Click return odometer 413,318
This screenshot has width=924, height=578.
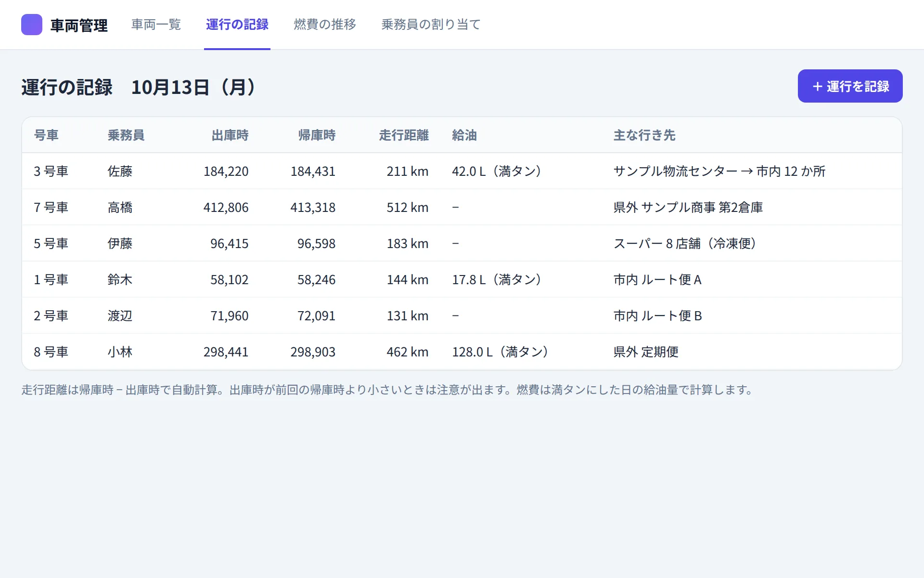click(313, 208)
